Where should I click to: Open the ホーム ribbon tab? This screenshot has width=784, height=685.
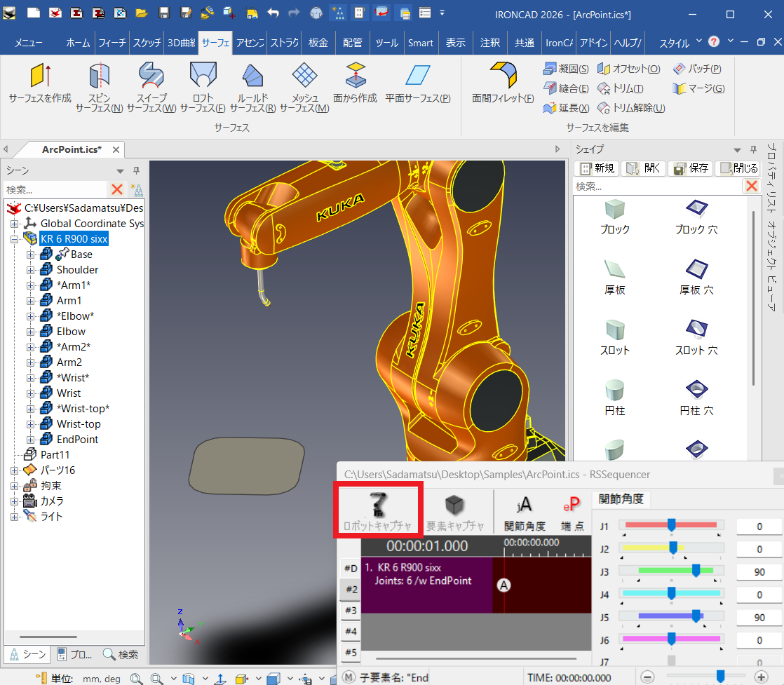coord(78,43)
